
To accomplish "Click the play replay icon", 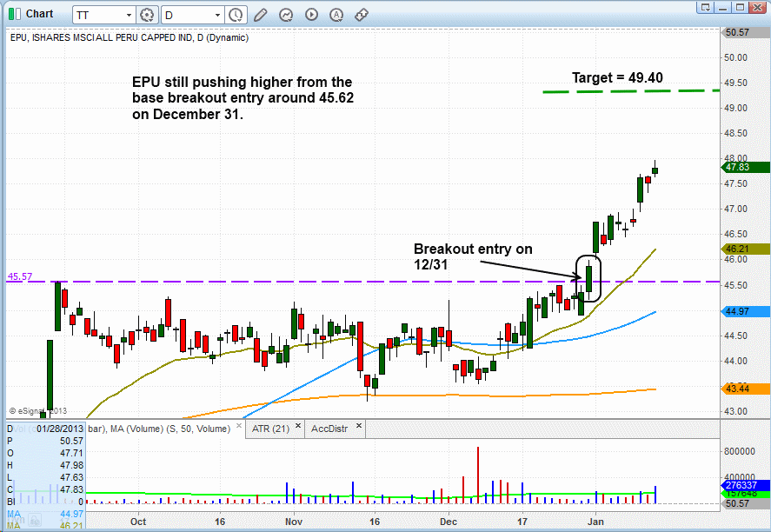I will (x=311, y=15).
